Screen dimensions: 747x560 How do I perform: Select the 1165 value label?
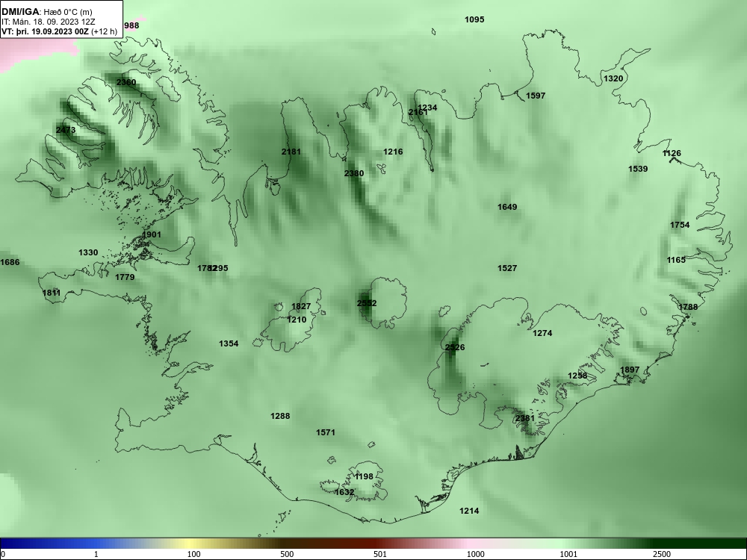coord(676,260)
